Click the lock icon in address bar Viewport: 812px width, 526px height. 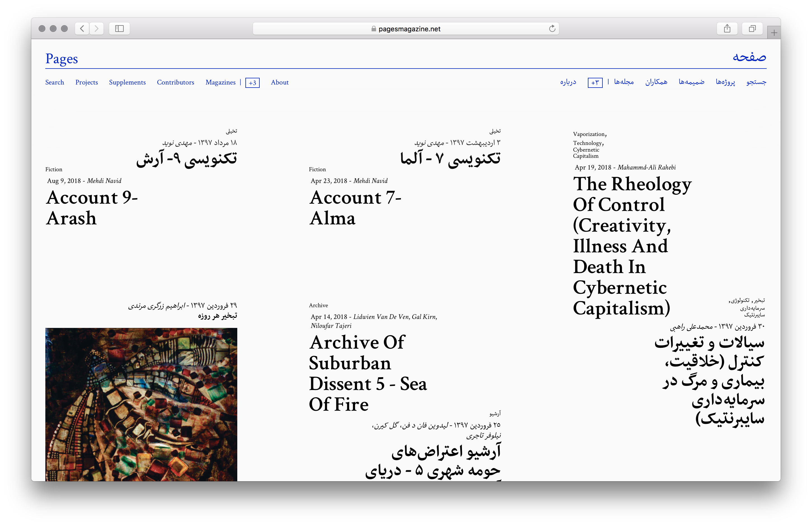pos(374,29)
